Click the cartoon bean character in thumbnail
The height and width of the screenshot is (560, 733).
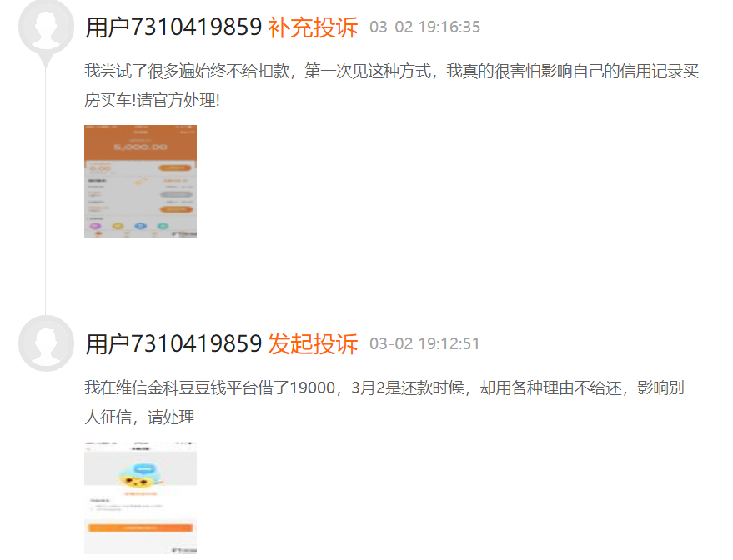pyautogui.click(x=139, y=477)
